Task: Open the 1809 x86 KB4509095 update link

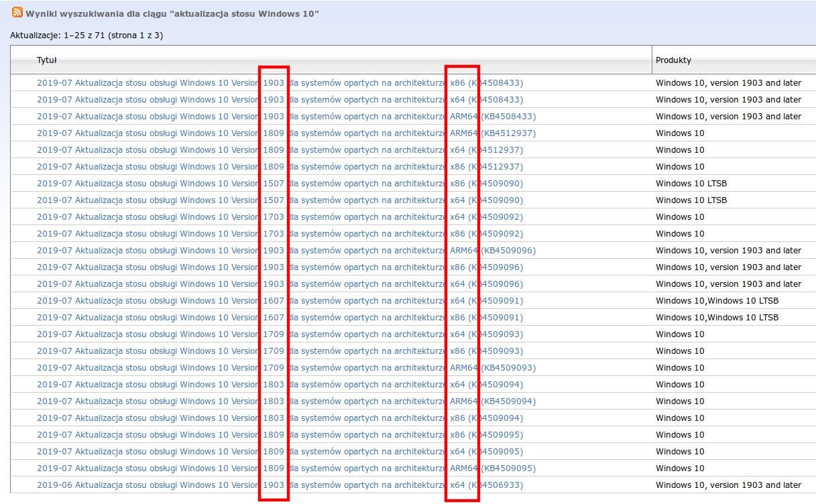Action: 280,435
